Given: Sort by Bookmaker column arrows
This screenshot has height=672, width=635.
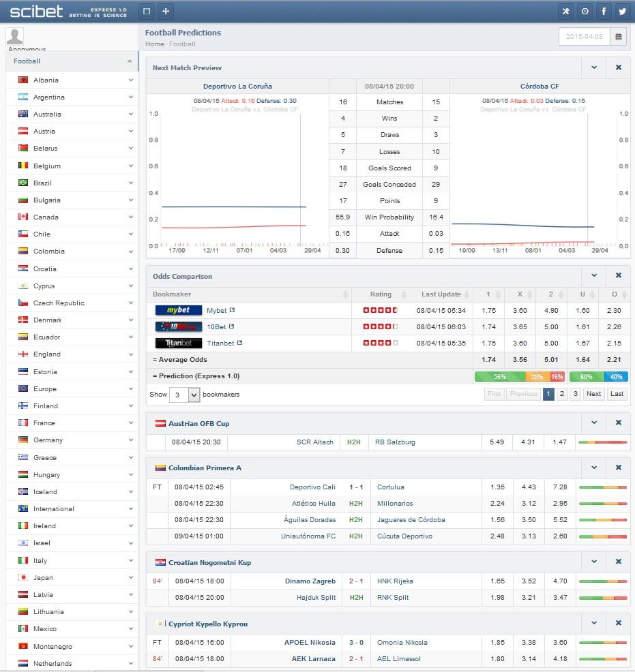Looking at the screenshot, I should tap(346, 294).
